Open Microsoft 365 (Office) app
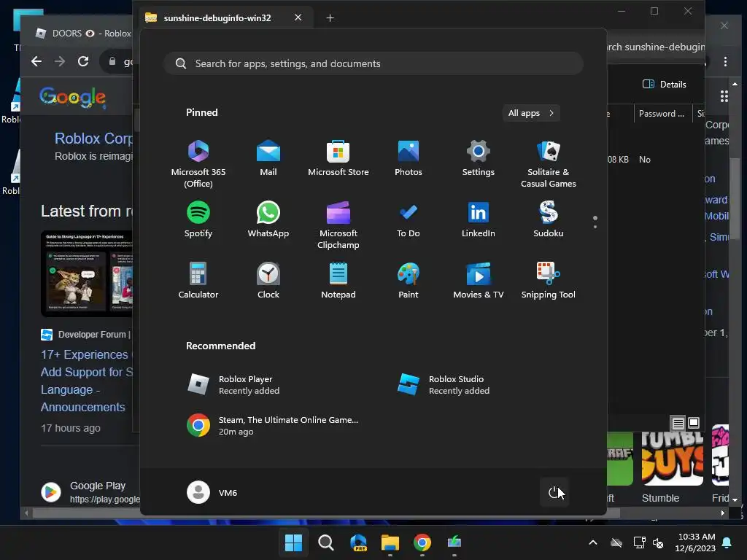This screenshot has height=560, width=747. tap(198, 164)
